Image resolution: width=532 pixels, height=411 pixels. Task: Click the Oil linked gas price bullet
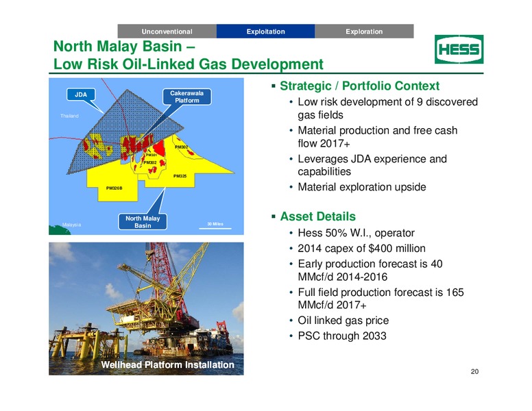point(343,321)
